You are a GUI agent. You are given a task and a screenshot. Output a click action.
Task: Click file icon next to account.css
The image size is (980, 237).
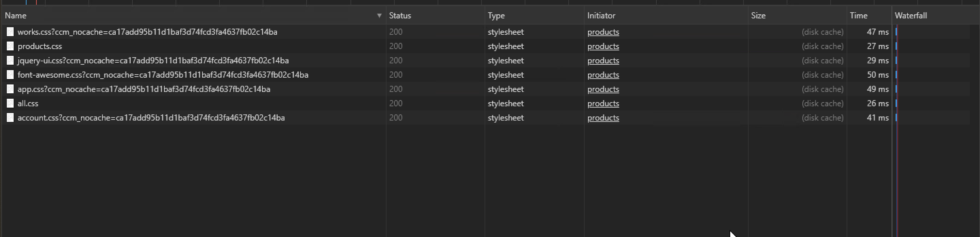tap(10, 117)
